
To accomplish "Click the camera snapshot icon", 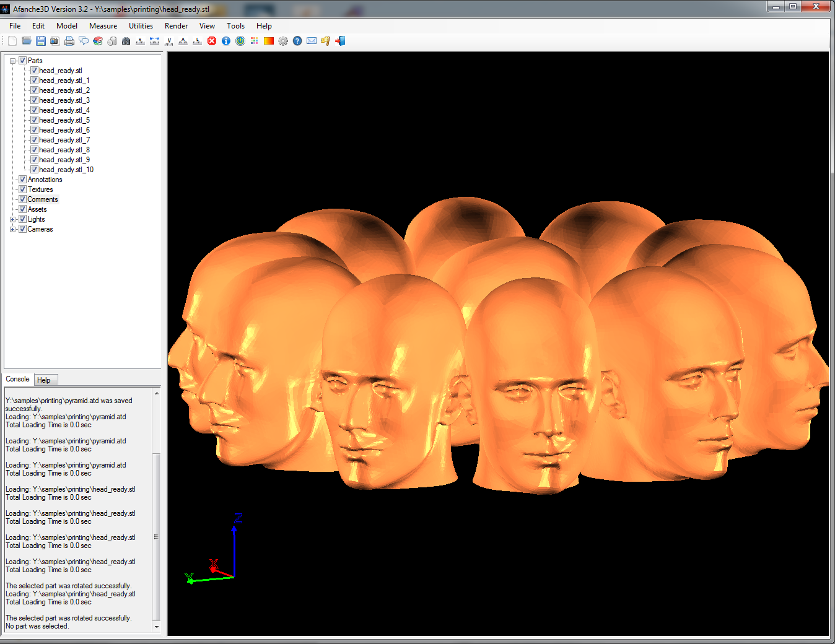I will [55, 41].
